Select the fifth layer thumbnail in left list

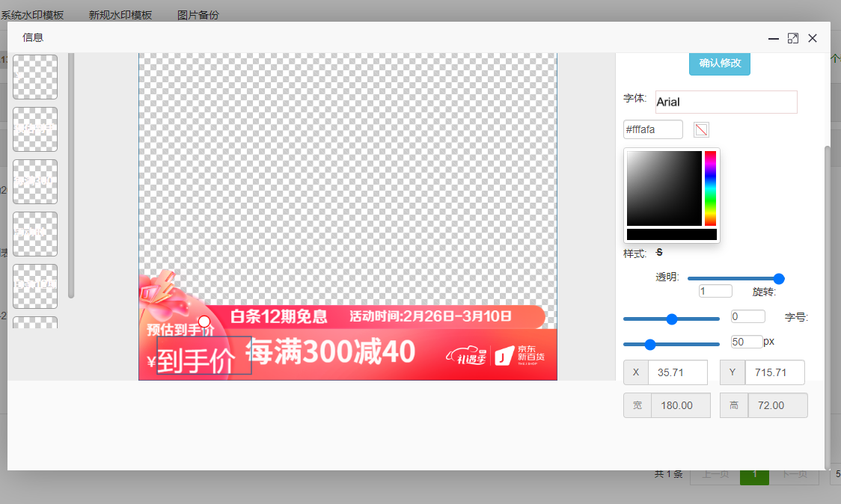[35, 286]
